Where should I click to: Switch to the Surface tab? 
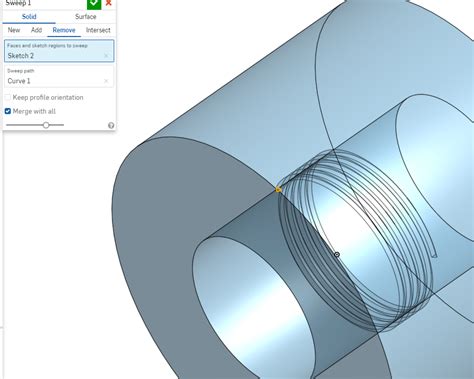pyautogui.click(x=86, y=17)
